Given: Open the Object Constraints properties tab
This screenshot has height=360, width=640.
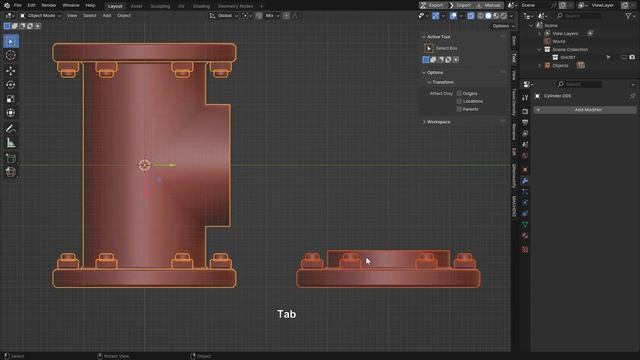Looking at the screenshot, I should point(525,213).
